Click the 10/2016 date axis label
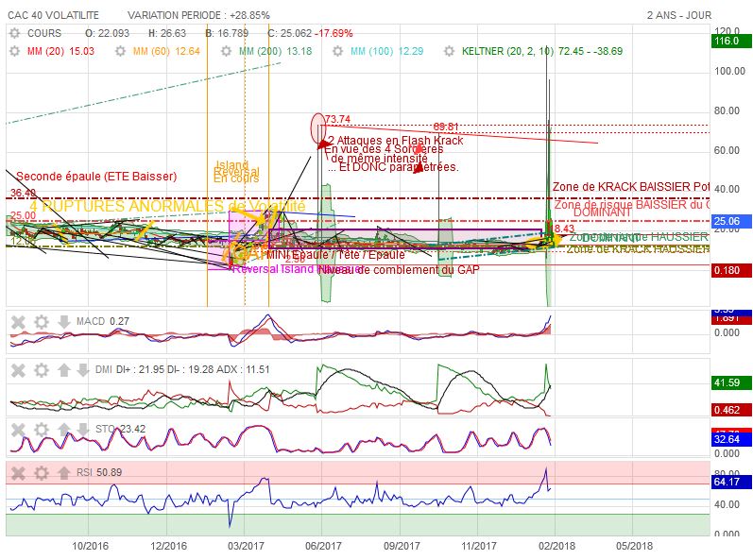The width and height of the screenshot is (753, 560). [x=91, y=546]
